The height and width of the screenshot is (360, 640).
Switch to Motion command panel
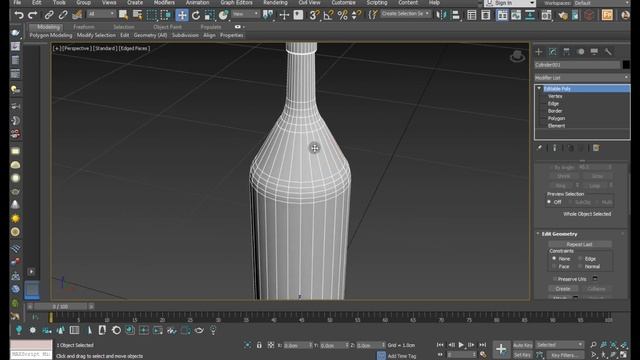(580, 52)
